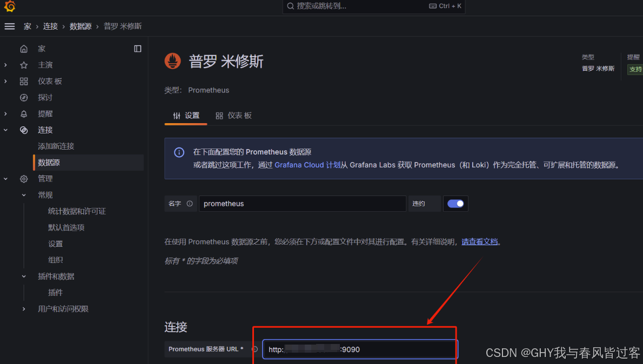Focus the 搜索或跳转到 search box
The height and width of the screenshot is (364, 643).
tap(373, 6)
